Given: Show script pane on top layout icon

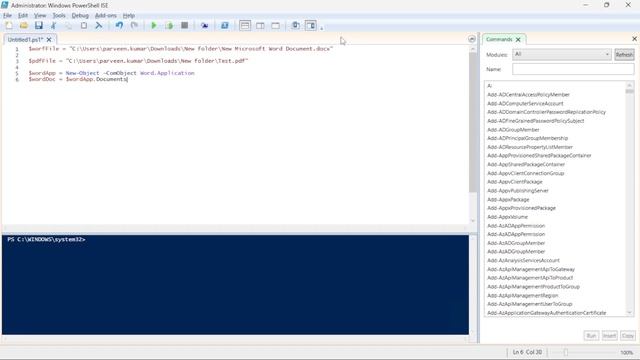Looking at the screenshot, I should tap(245, 25).
